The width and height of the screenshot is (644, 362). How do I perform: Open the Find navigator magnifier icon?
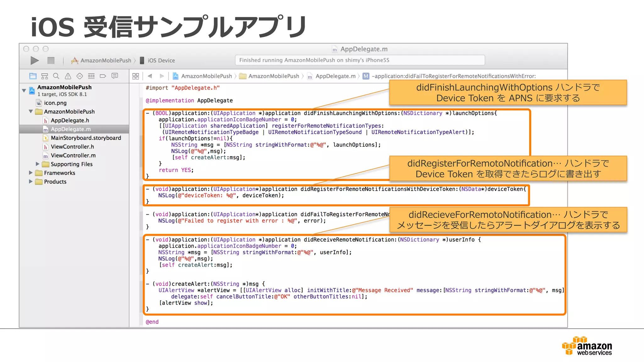click(56, 76)
